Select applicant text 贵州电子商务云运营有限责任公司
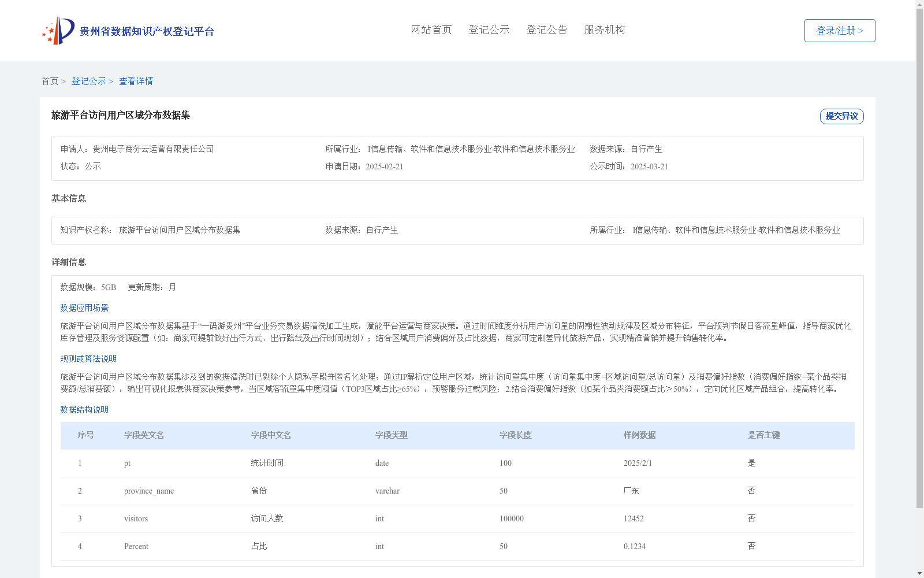The height and width of the screenshot is (578, 924). [154, 149]
